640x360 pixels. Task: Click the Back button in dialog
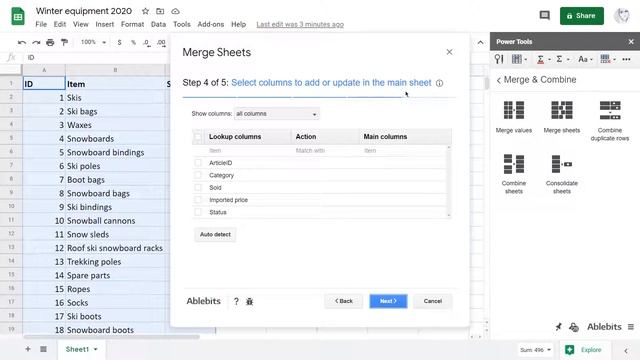pyautogui.click(x=344, y=301)
